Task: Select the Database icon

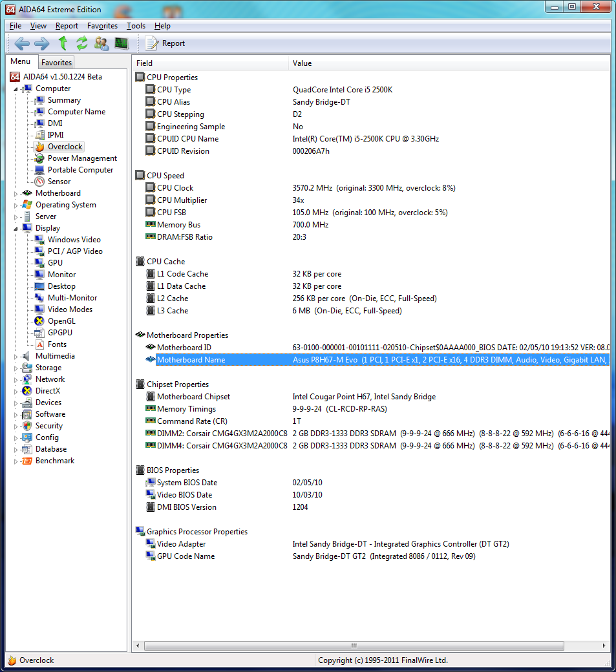Action: [27, 448]
